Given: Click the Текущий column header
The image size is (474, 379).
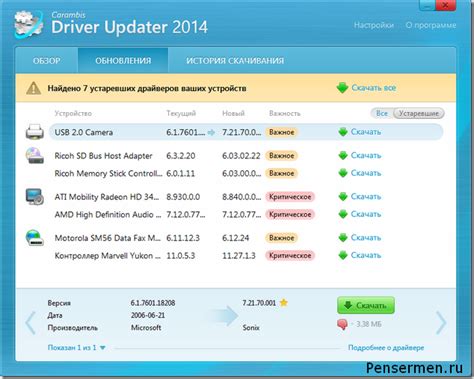Looking at the screenshot, I should [x=181, y=113].
